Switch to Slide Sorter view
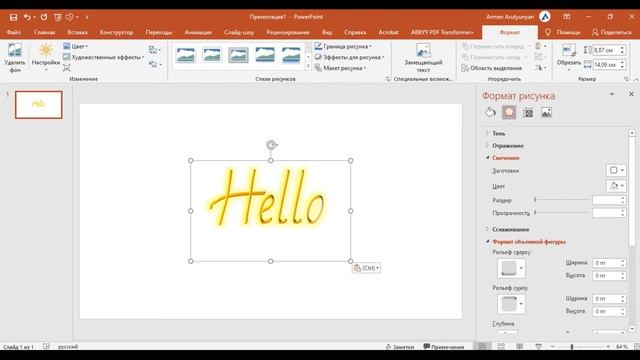This screenshot has width=640, height=360. (x=501, y=347)
